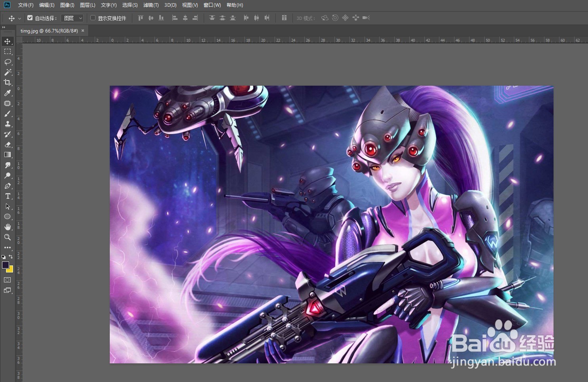Select the Clone Stamp tool
This screenshot has height=382, width=588.
8,124
